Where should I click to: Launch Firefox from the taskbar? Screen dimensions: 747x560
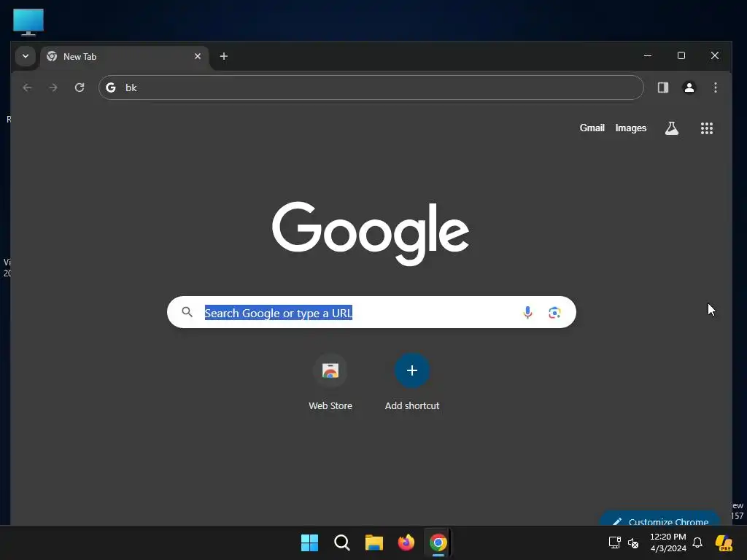click(x=406, y=542)
